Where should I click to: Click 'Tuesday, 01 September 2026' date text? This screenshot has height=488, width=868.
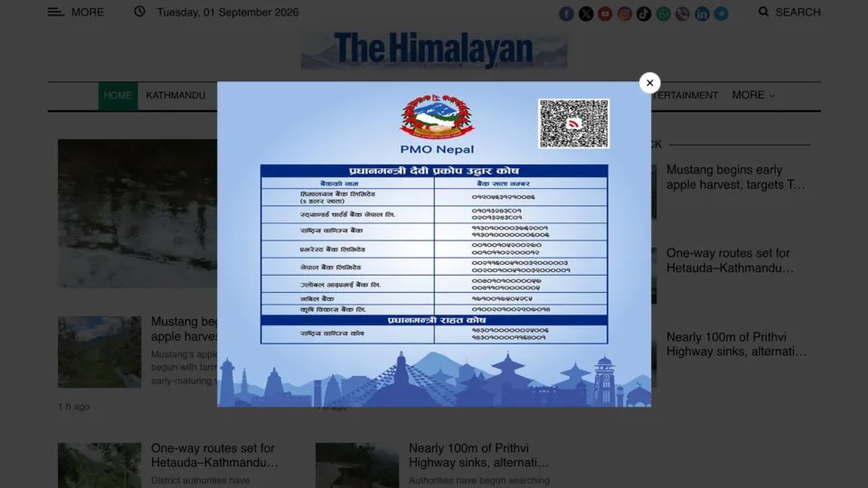pos(228,12)
